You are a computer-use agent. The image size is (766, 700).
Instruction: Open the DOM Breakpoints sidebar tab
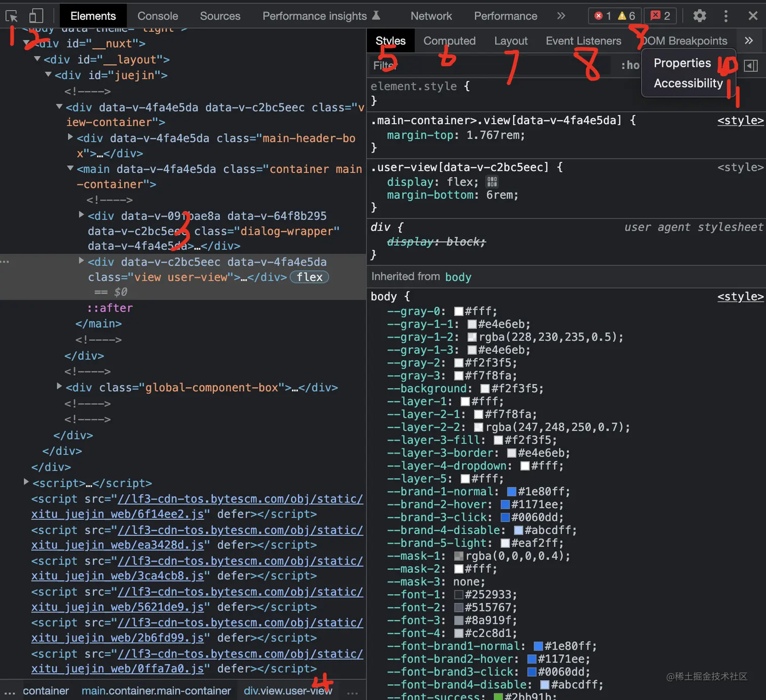click(x=683, y=41)
